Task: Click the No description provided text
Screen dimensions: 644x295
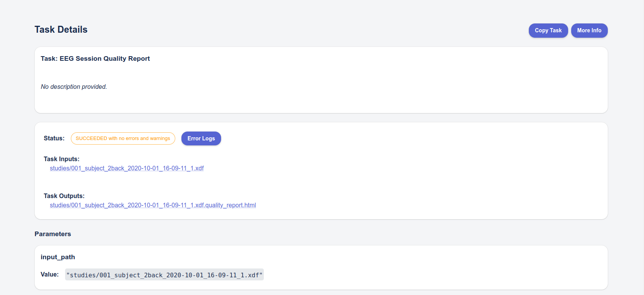Action: pyautogui.click(x=74, y=87)
